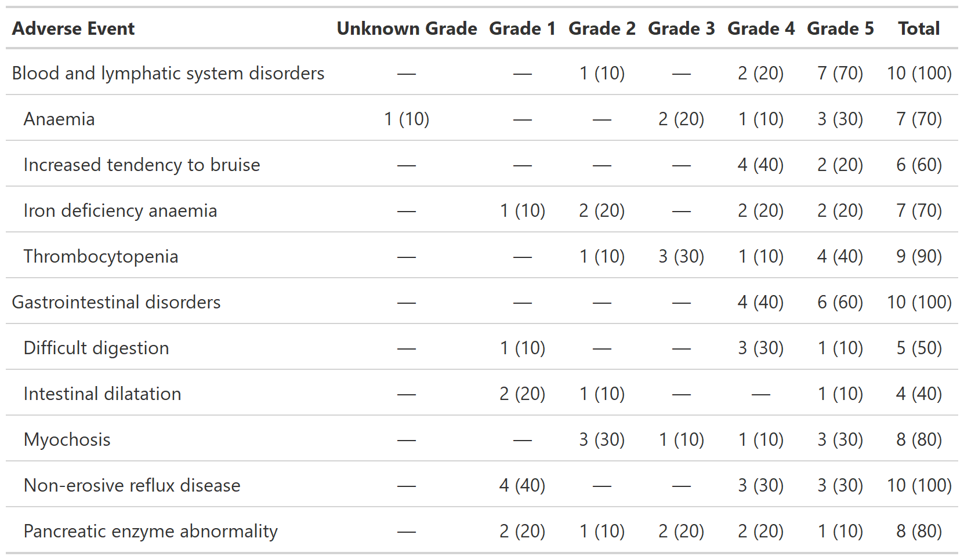Select the Thrombocytopenia Total cell 9 (90)
This screenshot has width=964, height=560.
click(919, 257)
